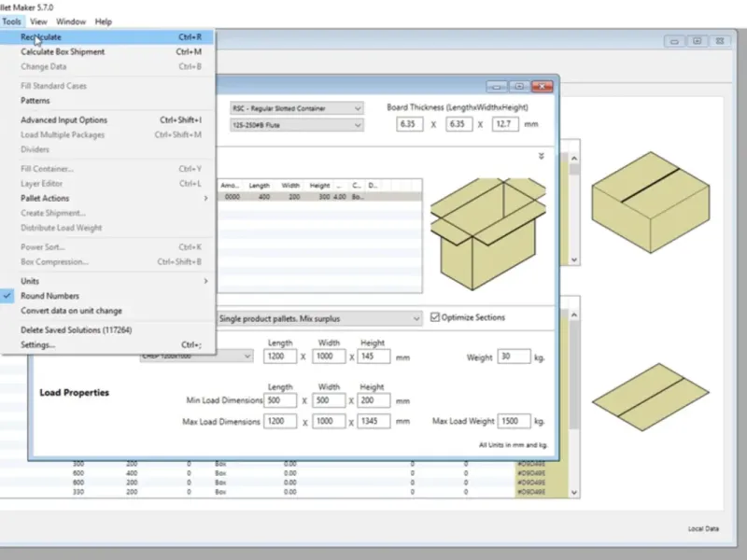This screenshot has width=747, height=560.
Task: Click the open carton box preview image
Action: click(487, 233)
